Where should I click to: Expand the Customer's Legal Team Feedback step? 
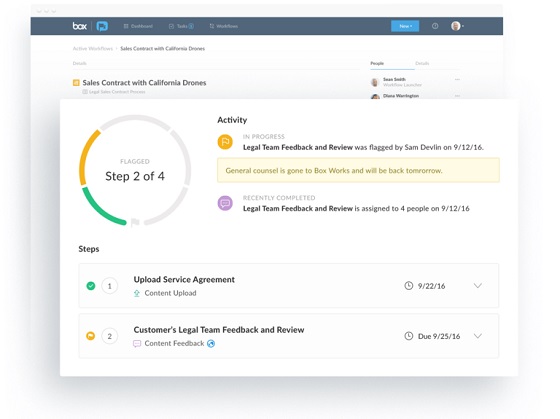[x=478, y=336]
